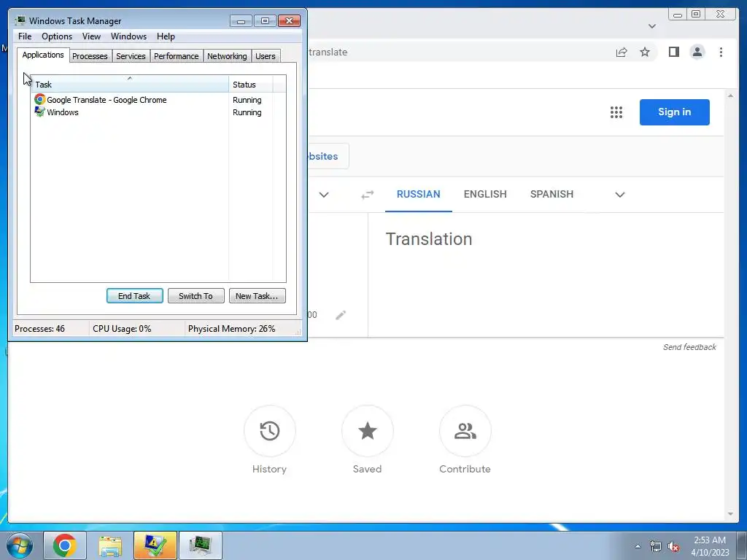Click the taskbar clock showing 2:53 AM
The image size is (747, 560).
pyautogui.click(x=710, y=545)
